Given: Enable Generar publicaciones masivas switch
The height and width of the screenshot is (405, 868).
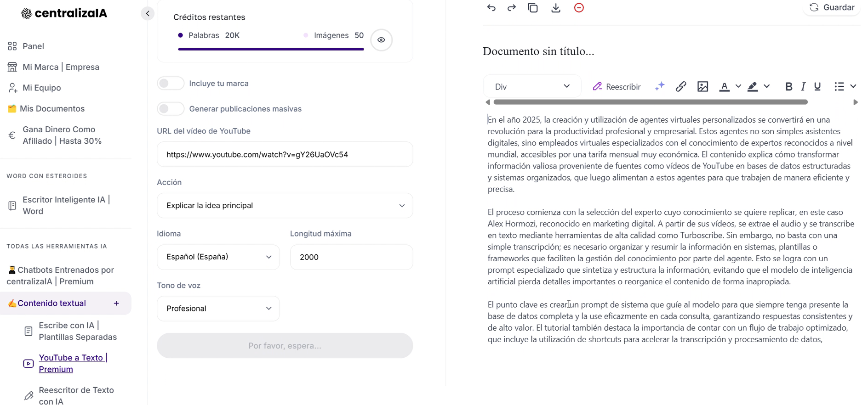Looking at the screenshot, I should click(x=171, y=109).
